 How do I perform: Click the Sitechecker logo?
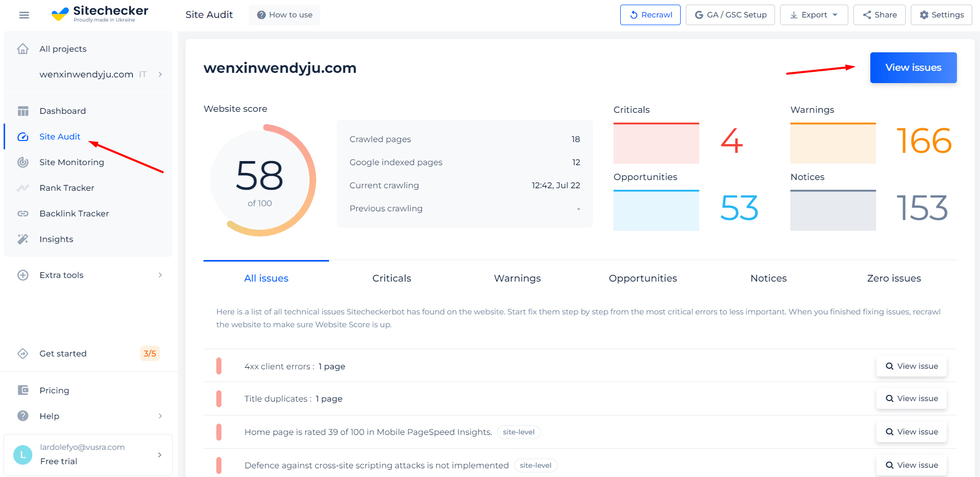(100, 14)
